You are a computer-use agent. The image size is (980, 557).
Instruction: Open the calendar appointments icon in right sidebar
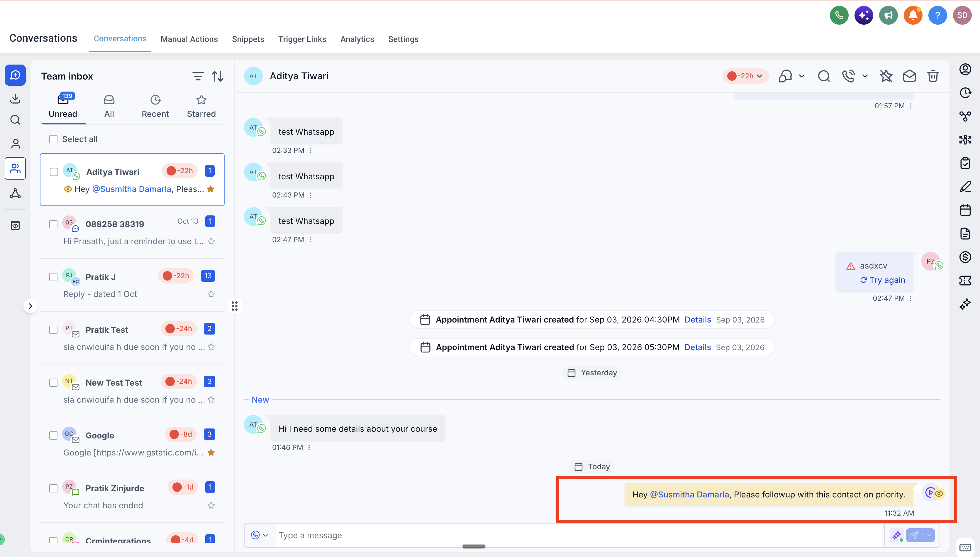(965, 210)
